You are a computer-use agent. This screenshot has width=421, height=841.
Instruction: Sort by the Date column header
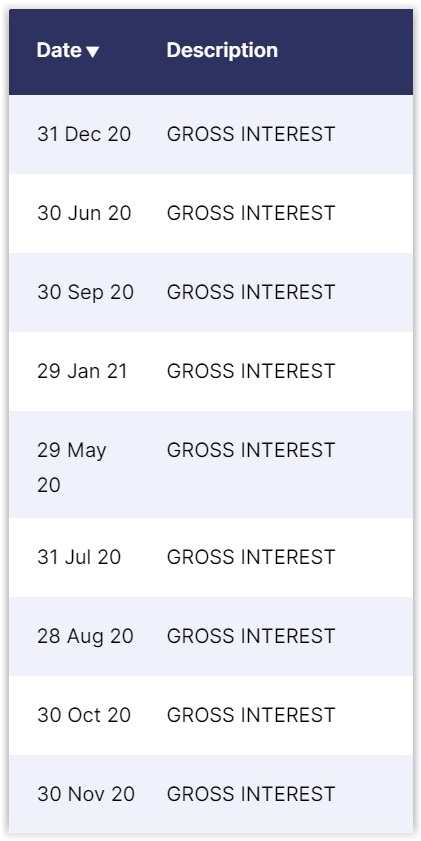click(68, 50)
